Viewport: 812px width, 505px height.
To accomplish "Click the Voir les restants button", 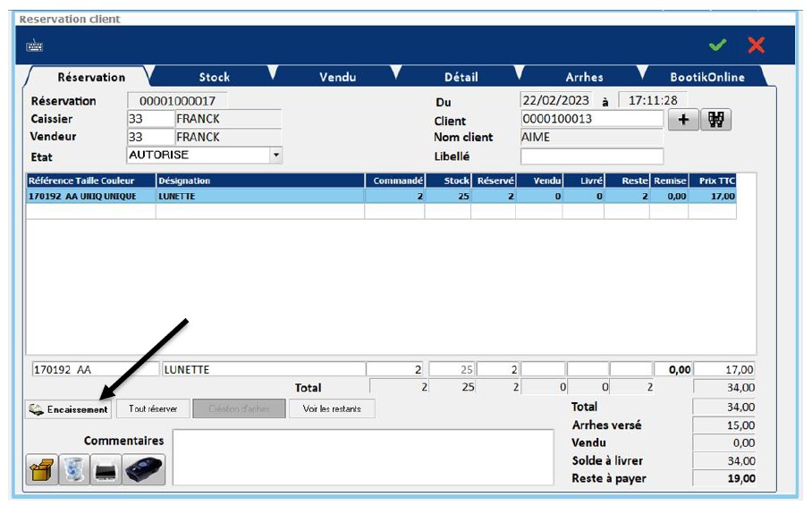I will tap(332, 409).
